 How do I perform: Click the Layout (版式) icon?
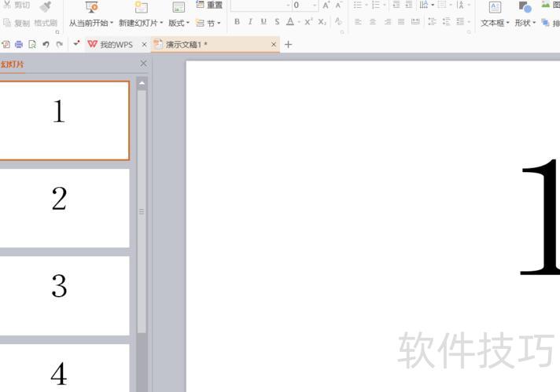(179, 7)
